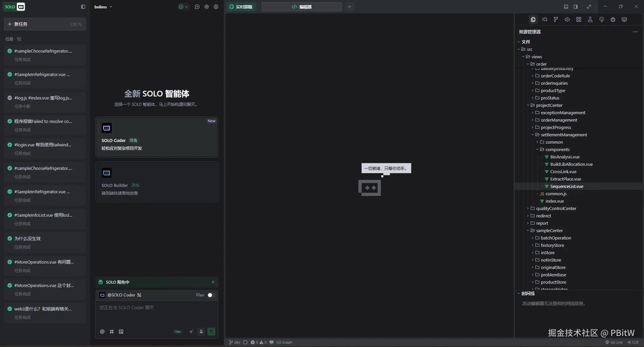Screen dimensions: 644x347
Task: Toggle the right side panel layout
Action: point(576,7)
